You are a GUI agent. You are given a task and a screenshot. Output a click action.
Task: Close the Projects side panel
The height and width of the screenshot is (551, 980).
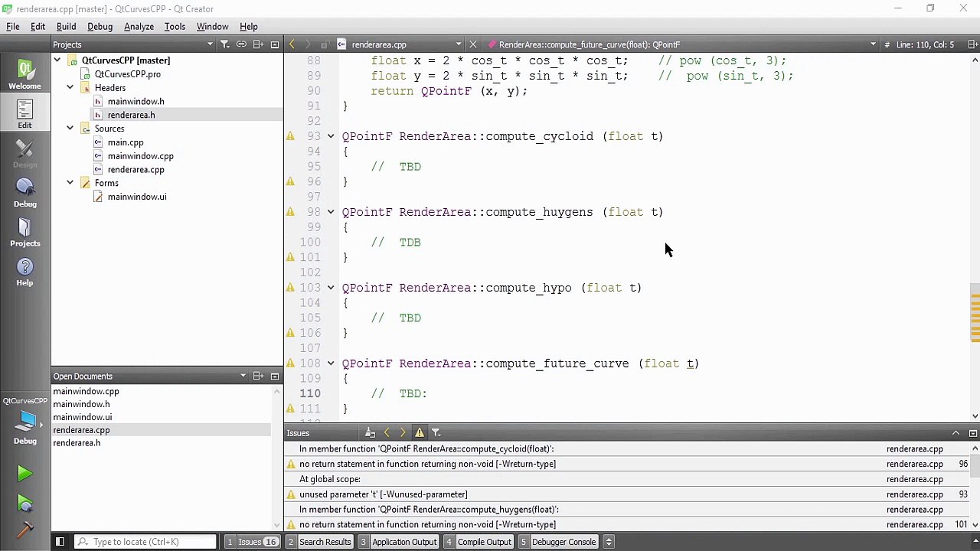(x=275, y=44)
